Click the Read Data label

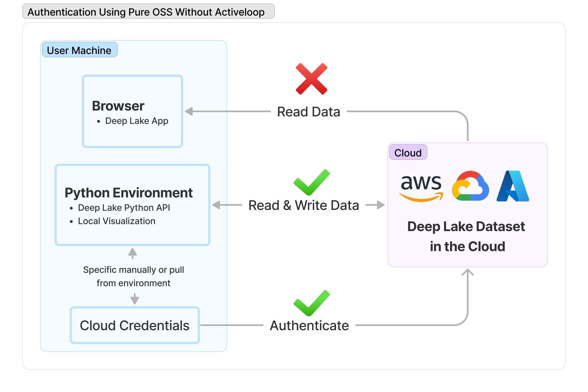(x=308, y=112)
